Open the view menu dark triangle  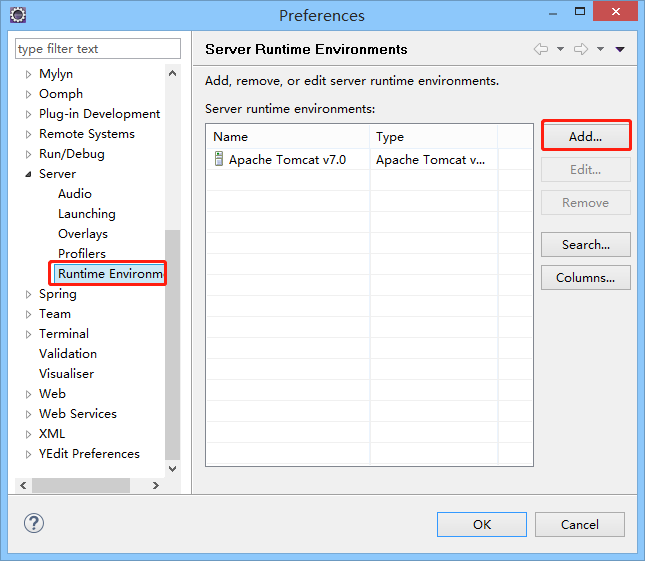[620, 49]
